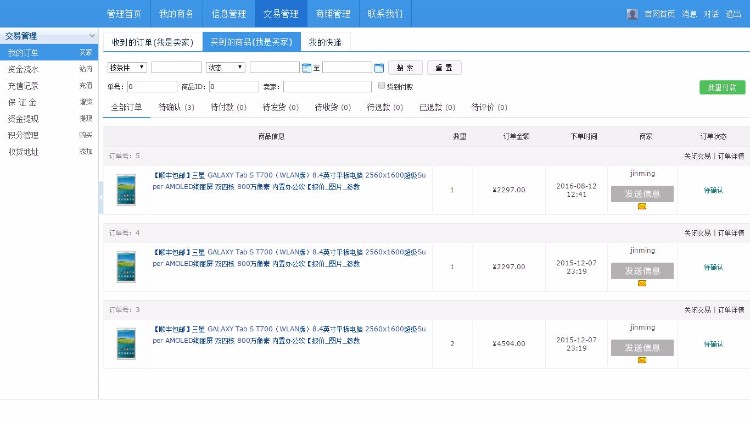Open the start-date calendar picker icon
750x422 pixels.
click(307, 68)
